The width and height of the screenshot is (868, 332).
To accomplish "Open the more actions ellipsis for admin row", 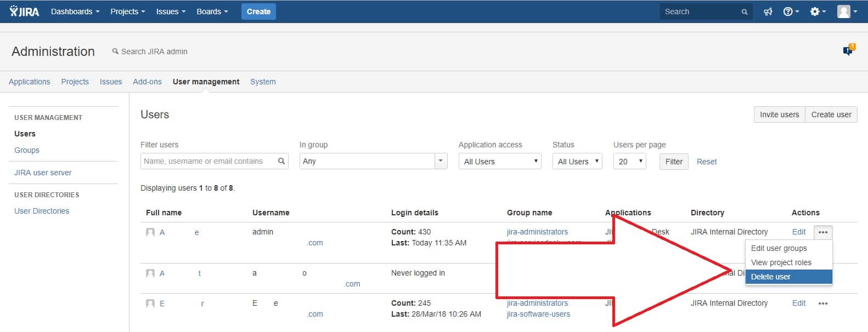I will pyautogui.click(x=823, y=232).
